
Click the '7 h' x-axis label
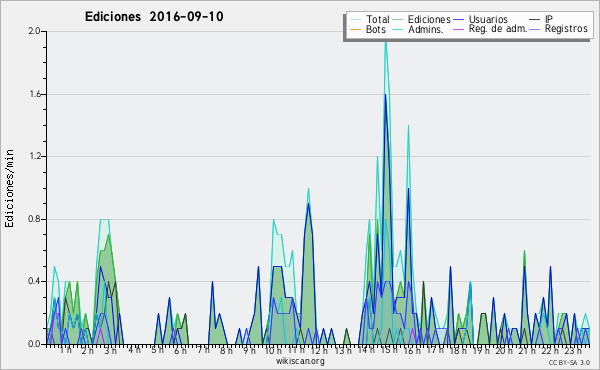coord(203,350)
